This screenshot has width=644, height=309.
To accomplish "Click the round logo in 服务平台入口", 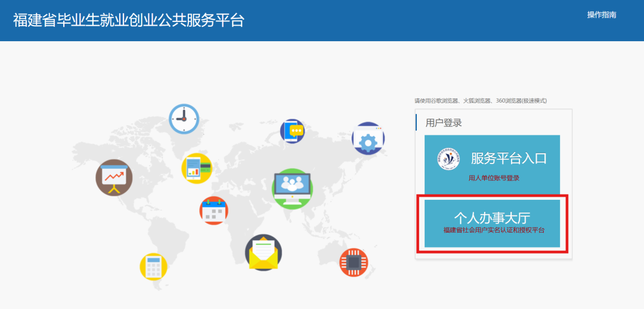I will [448, 159].
